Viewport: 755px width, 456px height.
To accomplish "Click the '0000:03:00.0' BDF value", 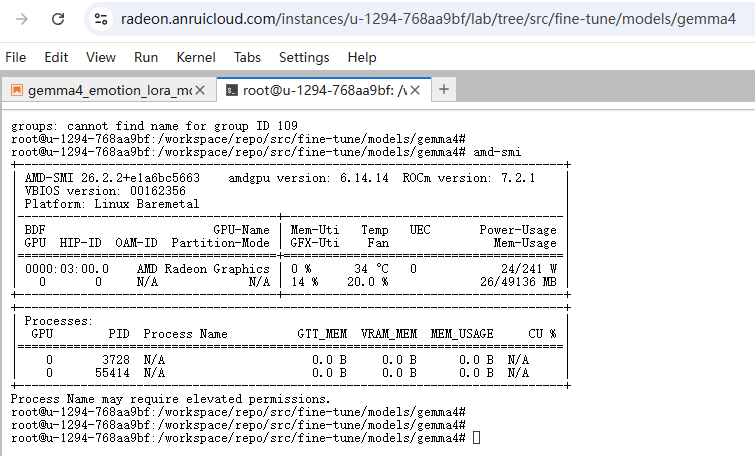I will pos(67,269).
